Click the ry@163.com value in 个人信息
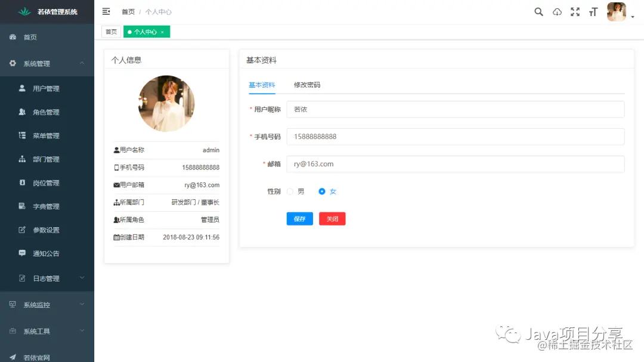 (202, 185)
